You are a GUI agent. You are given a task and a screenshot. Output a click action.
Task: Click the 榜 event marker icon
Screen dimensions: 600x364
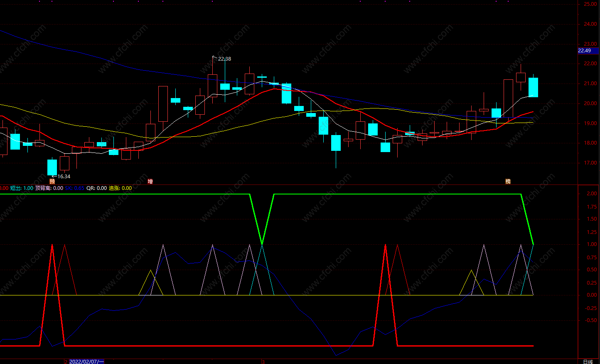coord(508,181)
